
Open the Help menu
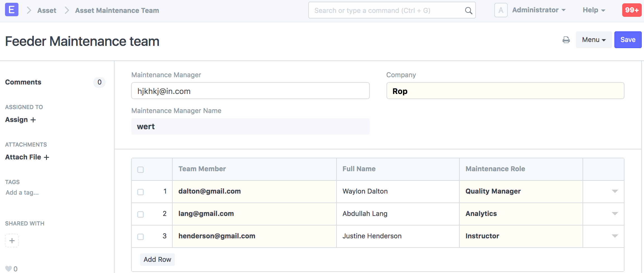[x=594, y=10]
